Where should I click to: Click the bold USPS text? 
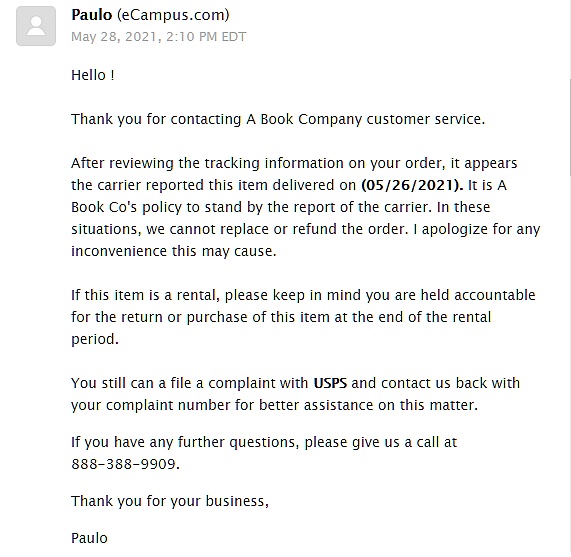[330, 383]
